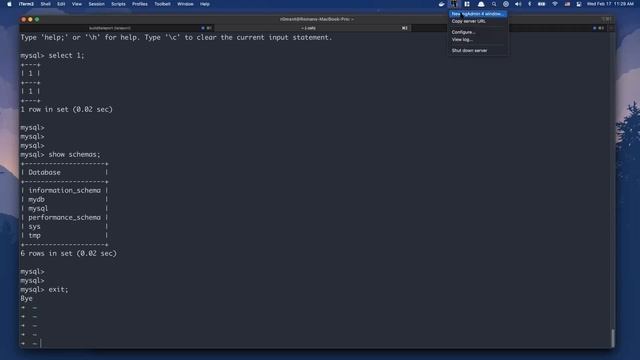Click the user account menu bar icon
Screen dimensions: 640x360
579,4
